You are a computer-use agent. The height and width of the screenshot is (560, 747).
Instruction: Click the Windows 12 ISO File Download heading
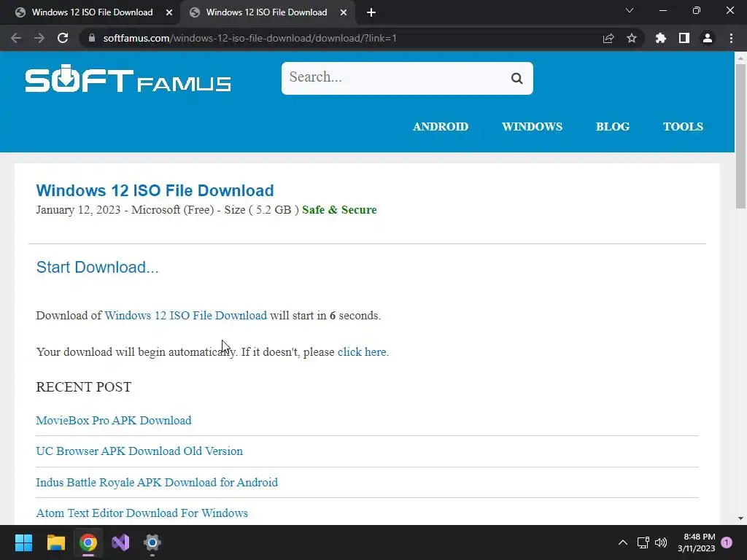tap(155, 190)
